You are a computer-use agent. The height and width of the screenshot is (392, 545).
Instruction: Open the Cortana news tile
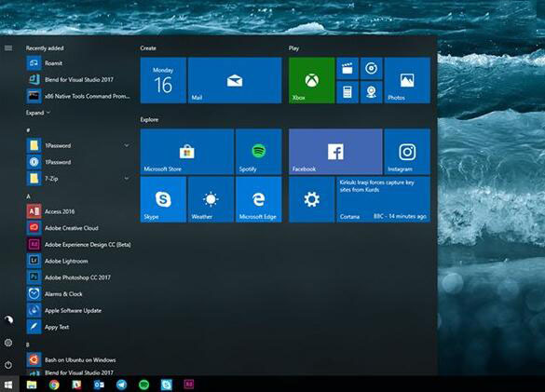(384, 199)
